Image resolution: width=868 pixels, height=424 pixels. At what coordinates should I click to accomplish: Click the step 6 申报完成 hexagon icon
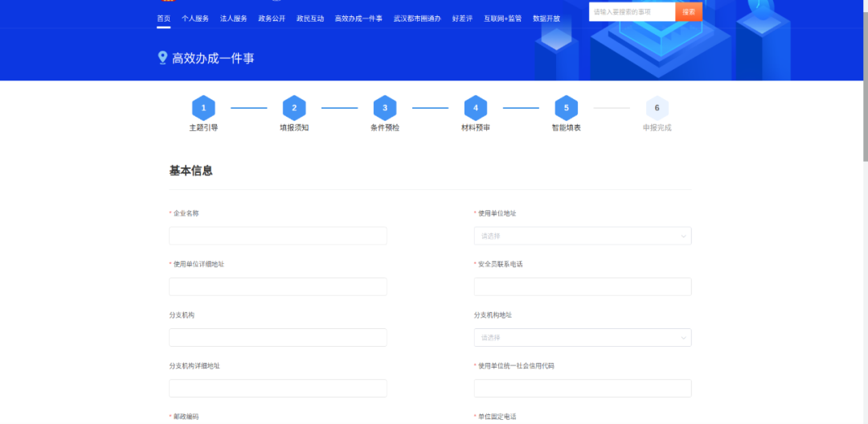pyautogui.click(x=657, y=108)
